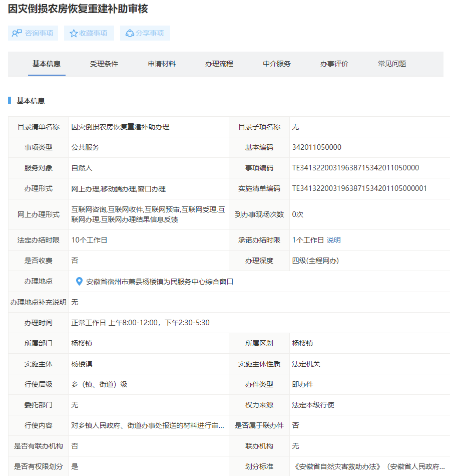Image resolution: width=450 pixels, height=476 pixels.
Task: Open the 受理条件 tab
Action: [x=104, y=64]
